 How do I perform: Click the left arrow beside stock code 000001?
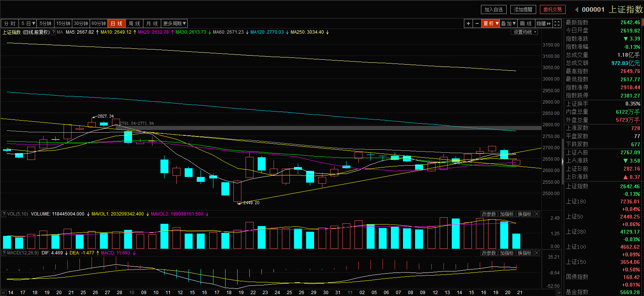[x=577, y=9]
